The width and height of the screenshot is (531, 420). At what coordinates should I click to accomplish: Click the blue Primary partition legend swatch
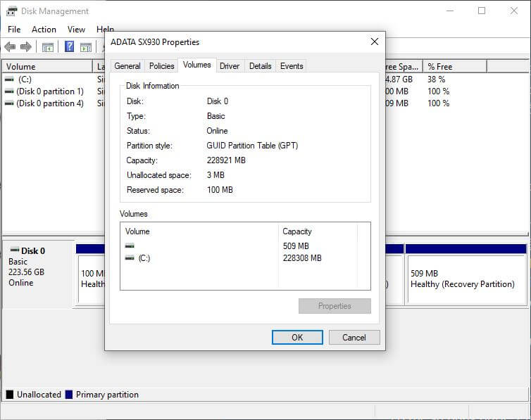pyautogui.click(x=69, y=394)
